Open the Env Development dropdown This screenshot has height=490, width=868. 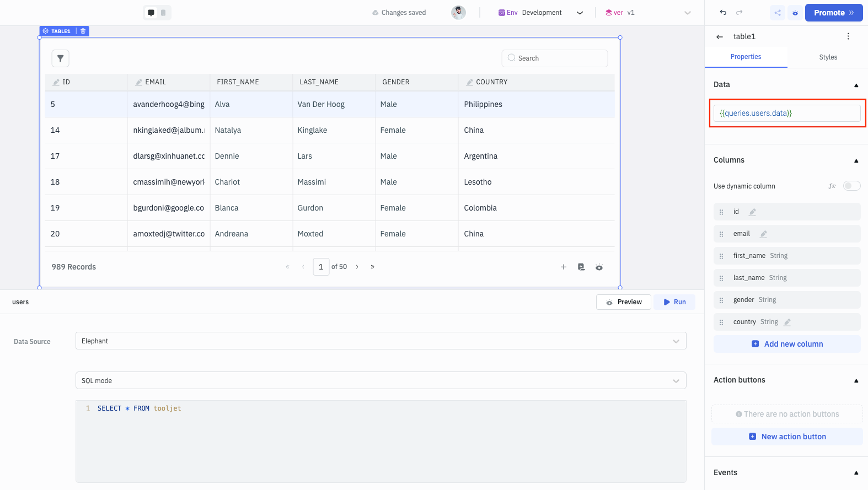point(540,13)
